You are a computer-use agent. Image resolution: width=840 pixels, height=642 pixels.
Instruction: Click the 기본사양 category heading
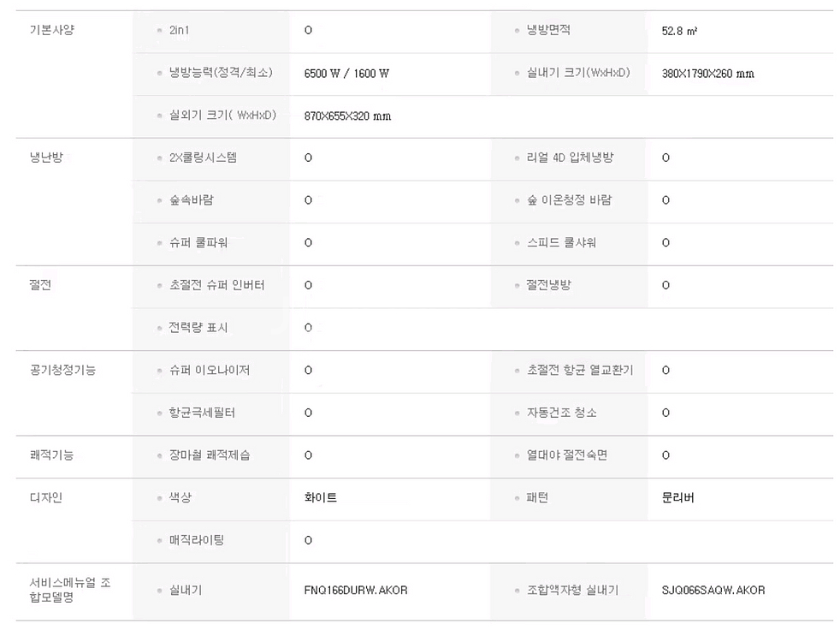tap(52, 30)
